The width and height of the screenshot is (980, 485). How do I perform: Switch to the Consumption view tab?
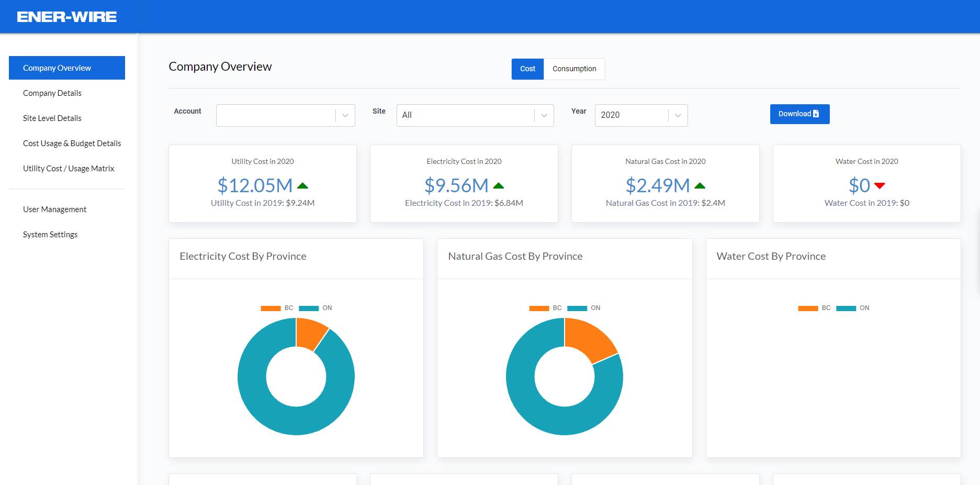pyautogui.click(x=575, y=69)
